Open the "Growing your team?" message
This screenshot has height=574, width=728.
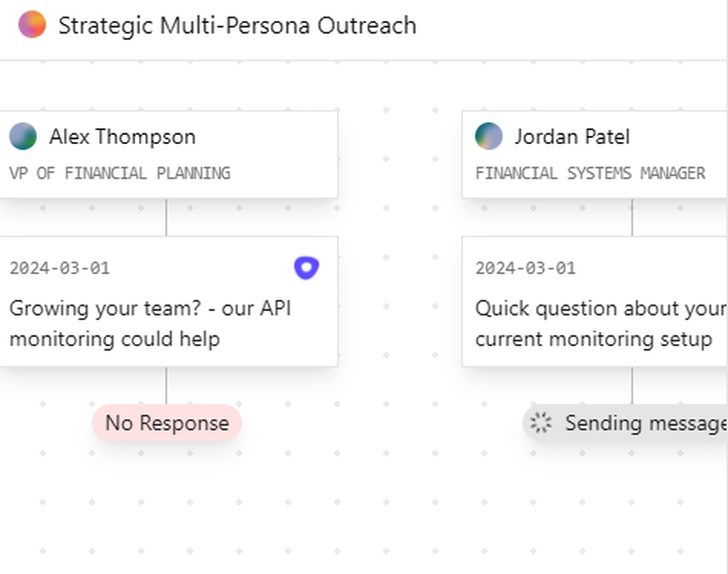150,323
